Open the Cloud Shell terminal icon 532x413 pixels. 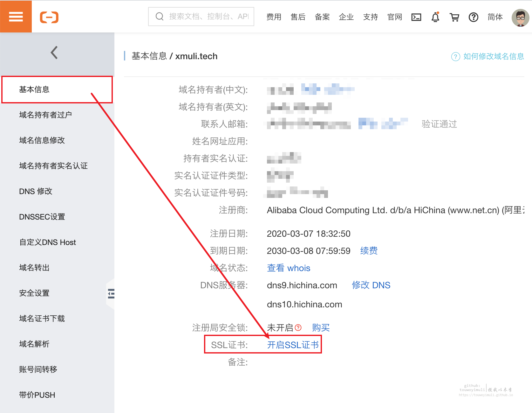pos(416,17)
